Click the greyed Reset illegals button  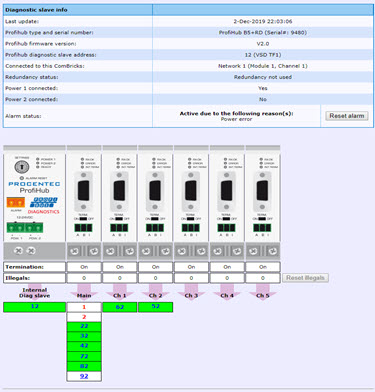coord(305,278)
